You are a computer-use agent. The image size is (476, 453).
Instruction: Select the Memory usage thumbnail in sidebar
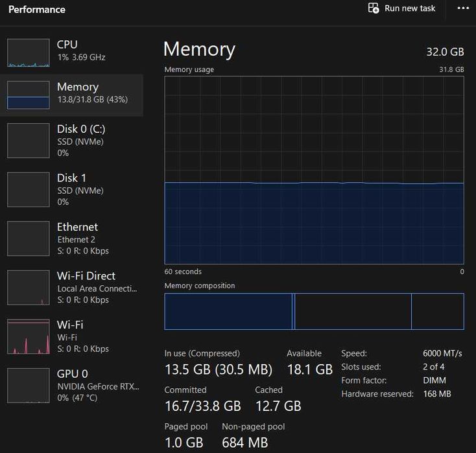click(28, 95)
